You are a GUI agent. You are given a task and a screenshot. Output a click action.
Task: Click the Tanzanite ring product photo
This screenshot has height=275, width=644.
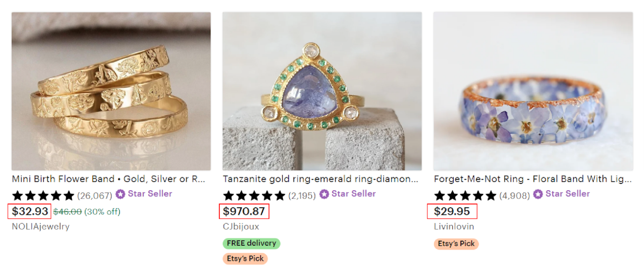(x=322, y=89)
